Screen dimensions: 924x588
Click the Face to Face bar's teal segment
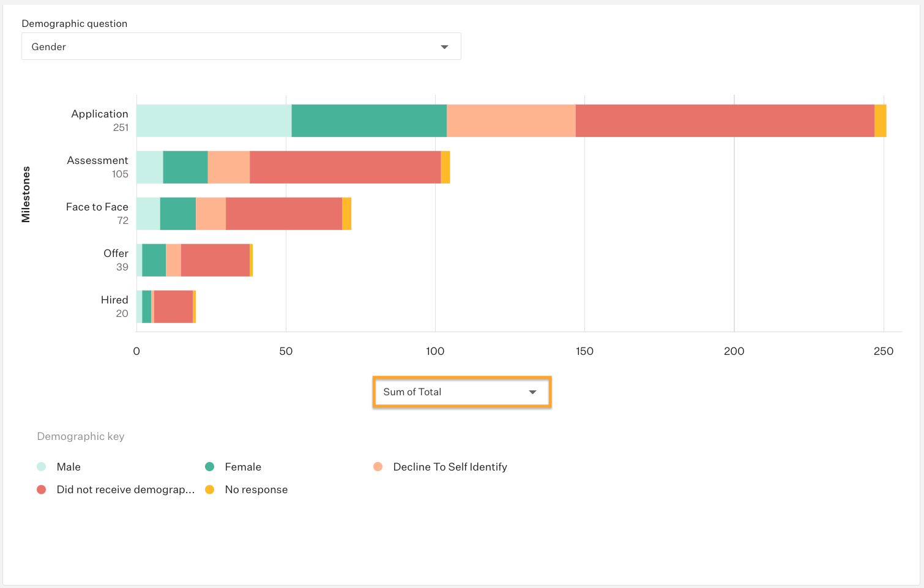(177, 214)
